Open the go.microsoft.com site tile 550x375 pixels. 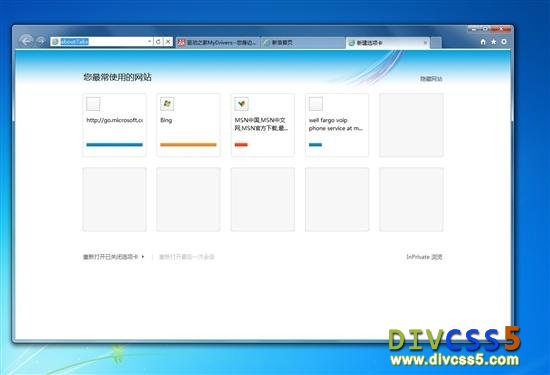tap(114, 125)
